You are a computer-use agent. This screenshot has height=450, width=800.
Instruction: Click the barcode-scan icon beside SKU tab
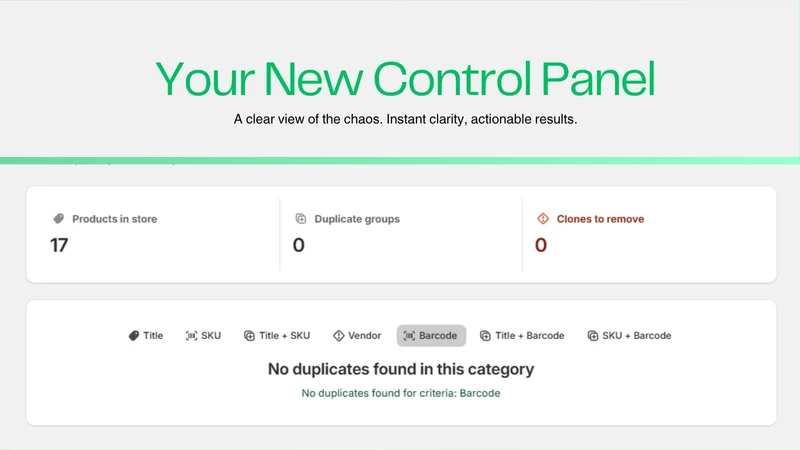point(191,336)
